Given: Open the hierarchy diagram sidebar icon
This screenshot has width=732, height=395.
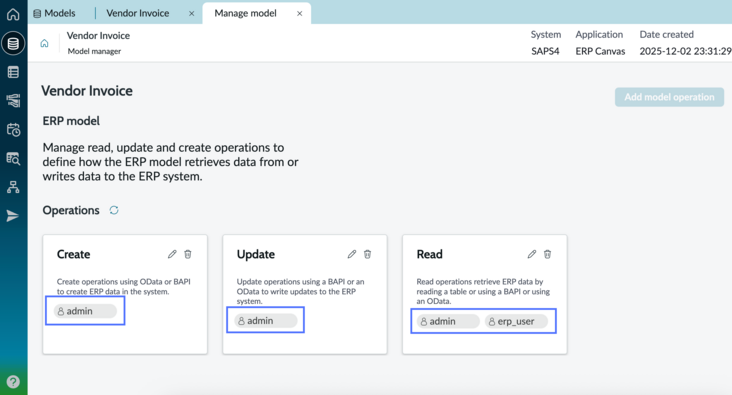Looking at the screenshot, I should (x=13, y=187).
